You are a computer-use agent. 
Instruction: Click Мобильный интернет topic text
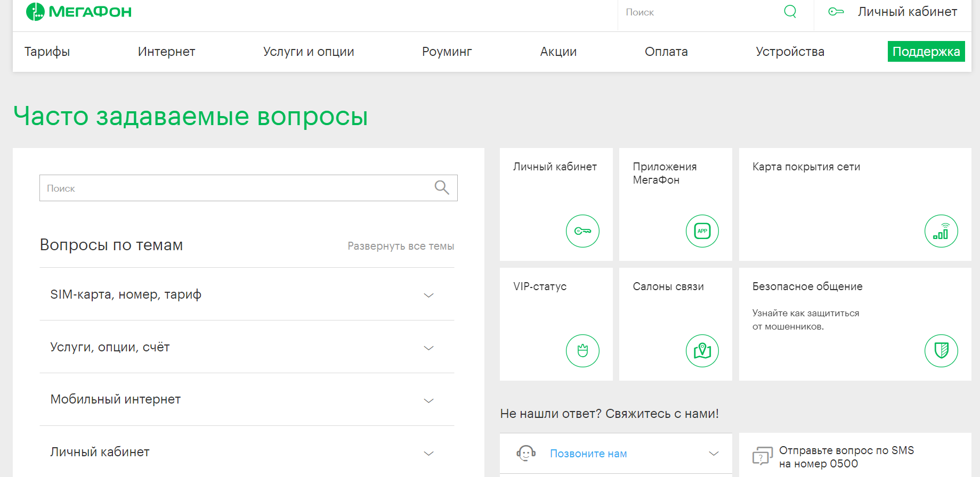point(115,399)
